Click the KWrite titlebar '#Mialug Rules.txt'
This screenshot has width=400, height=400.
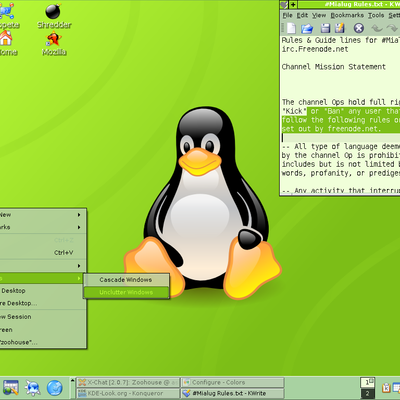[x=349, y=5]
